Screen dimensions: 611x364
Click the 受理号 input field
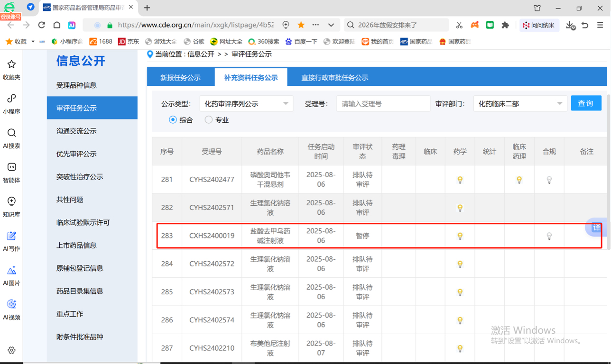[x=383, y=104]
